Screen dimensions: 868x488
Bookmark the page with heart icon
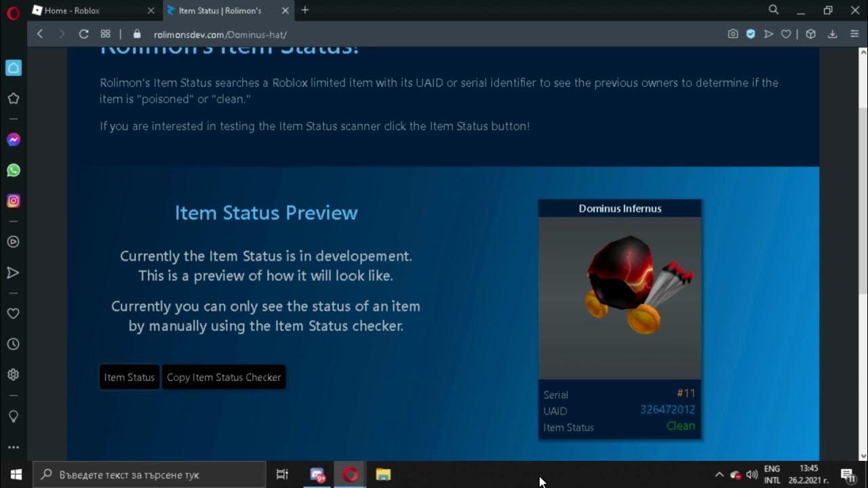pyautogui.click(x=786, y=34)
